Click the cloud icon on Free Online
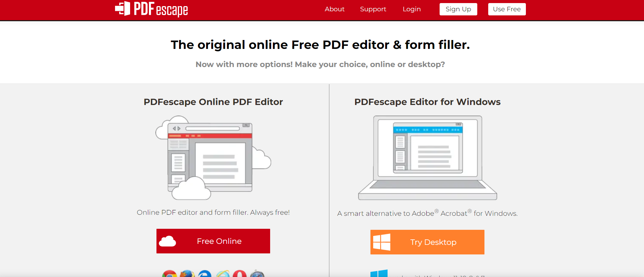644x277 pixels. (167, 241)
